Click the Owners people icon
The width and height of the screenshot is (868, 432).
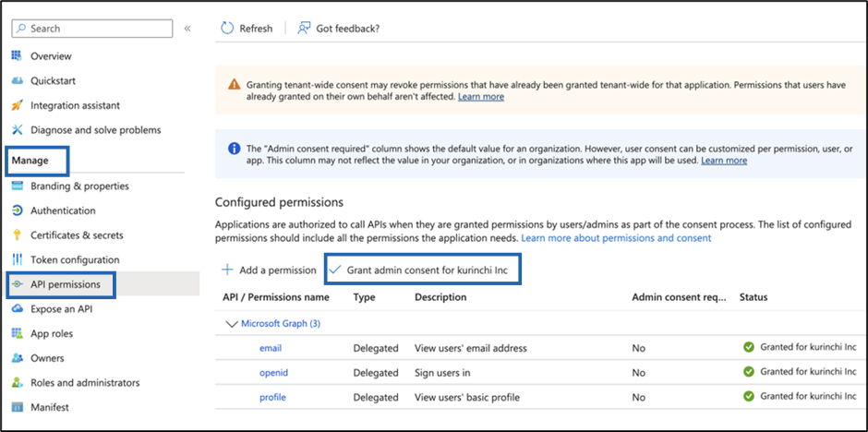[x=18, y=358]
